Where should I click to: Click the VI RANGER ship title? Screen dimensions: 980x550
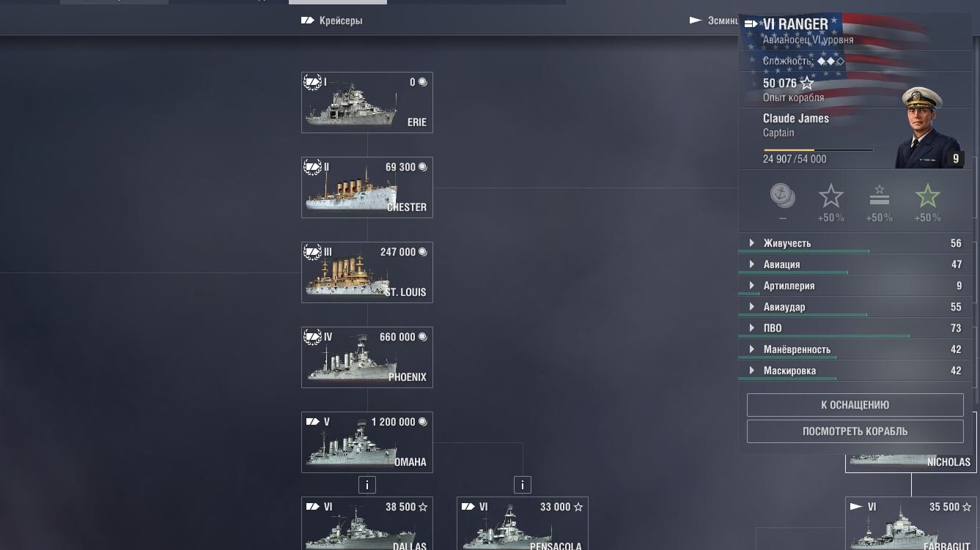(796, 24)
